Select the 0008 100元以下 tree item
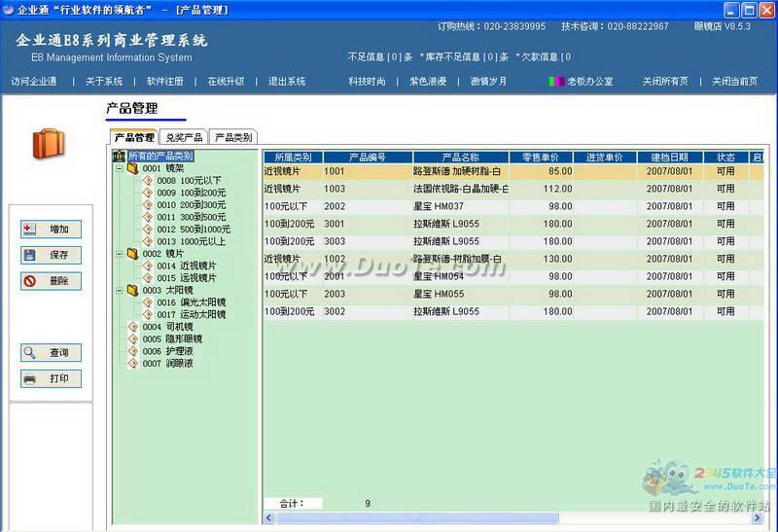The image size is (778, 532). pos(189,181)
